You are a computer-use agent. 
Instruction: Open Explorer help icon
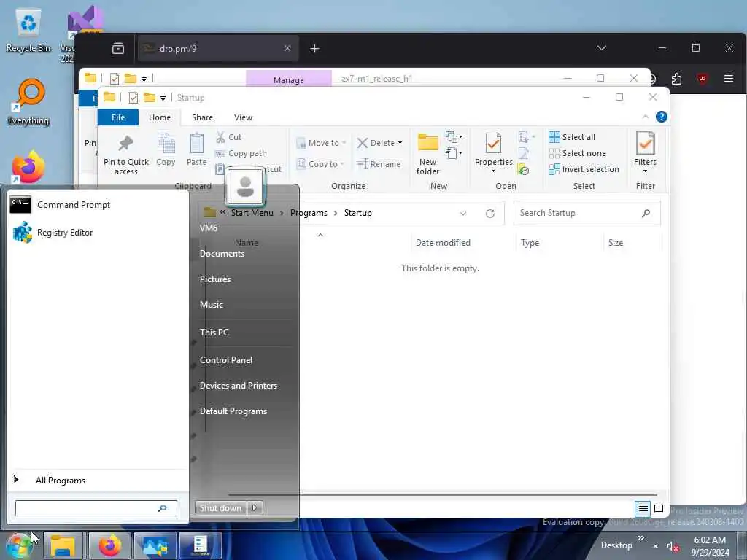[661, 117]
